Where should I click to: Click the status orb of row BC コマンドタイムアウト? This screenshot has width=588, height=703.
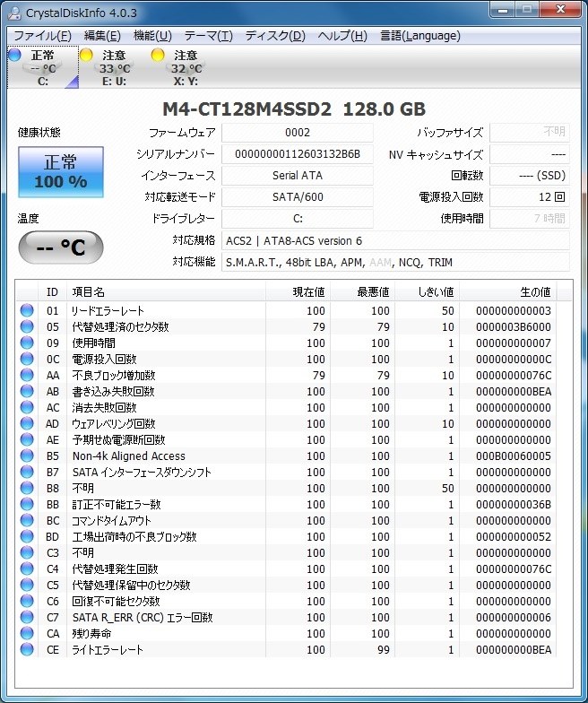[27, 520]
